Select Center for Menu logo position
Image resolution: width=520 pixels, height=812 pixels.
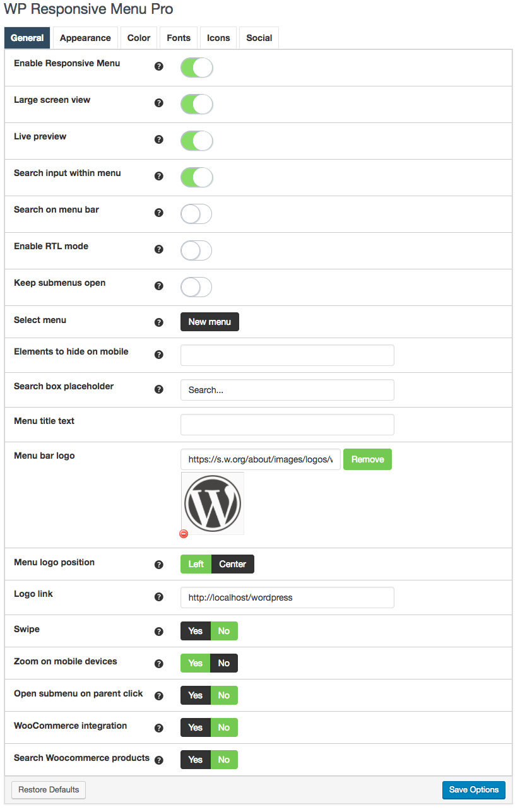coord(232,564)
